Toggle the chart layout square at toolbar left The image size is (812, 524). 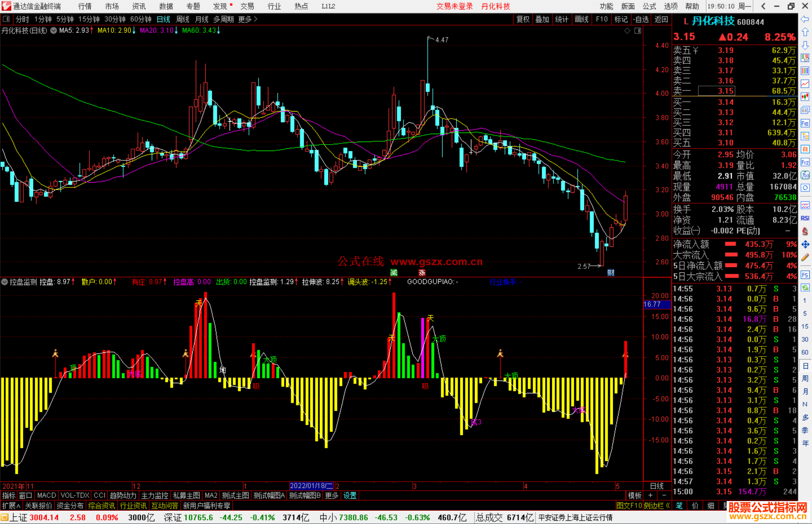[x=6, y=19]
